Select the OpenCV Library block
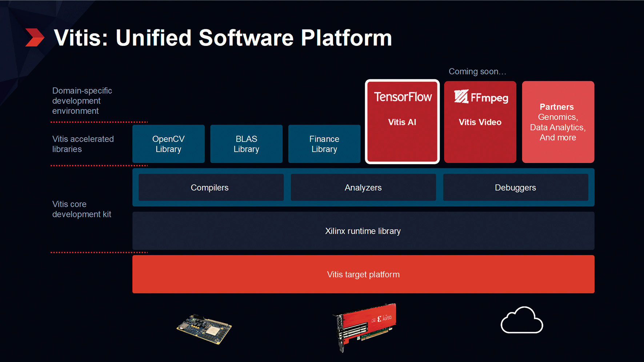 (x=168, y=144)
